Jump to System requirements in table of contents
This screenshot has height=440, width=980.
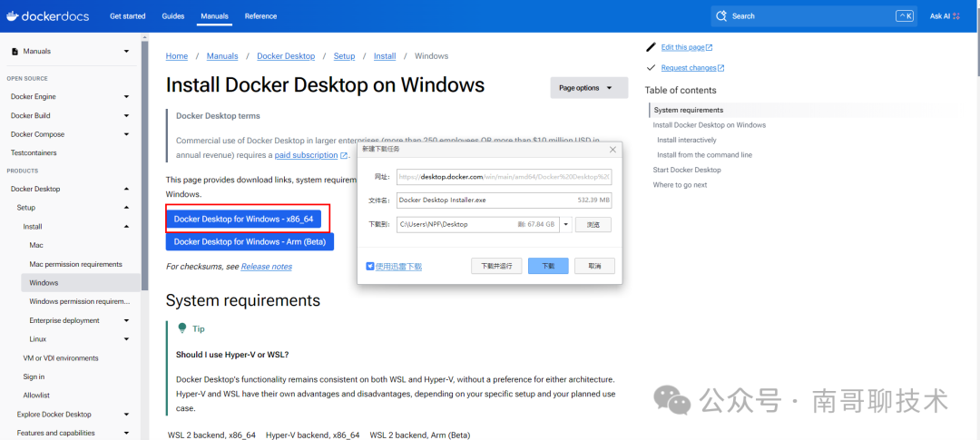click(689, 110)
